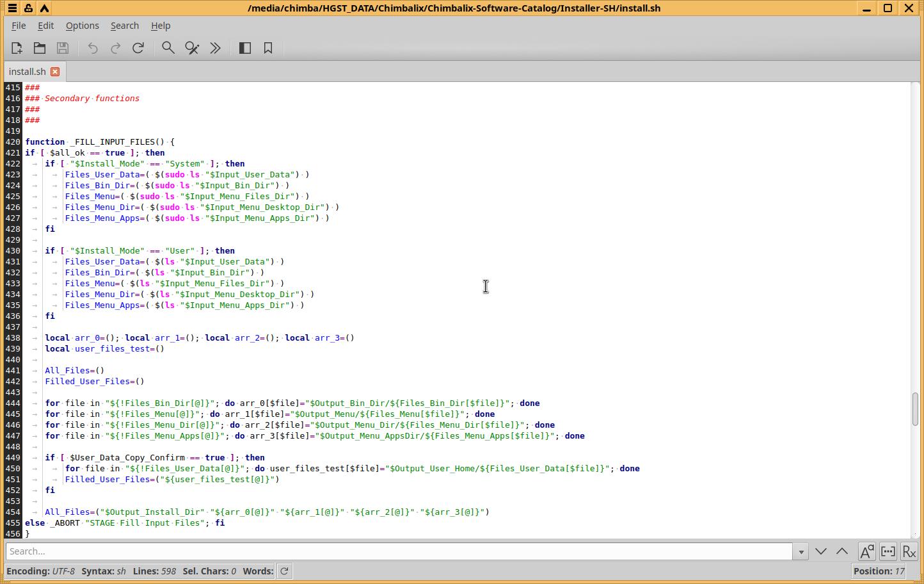This screenshot has height=584, width=924.
Task: Click the bookmark icon in toolbar
Action: (x=268, y=48)
